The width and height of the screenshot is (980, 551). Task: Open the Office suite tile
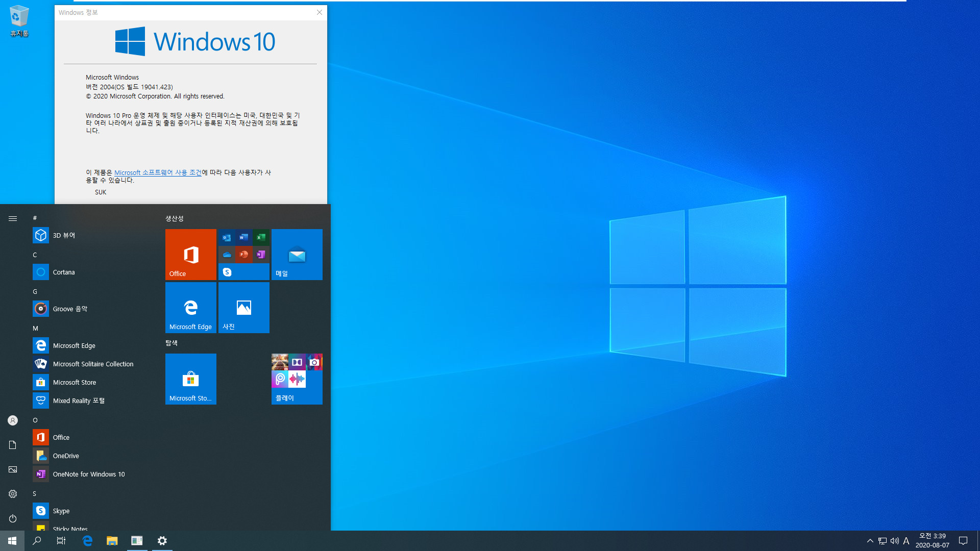[190, 254]
